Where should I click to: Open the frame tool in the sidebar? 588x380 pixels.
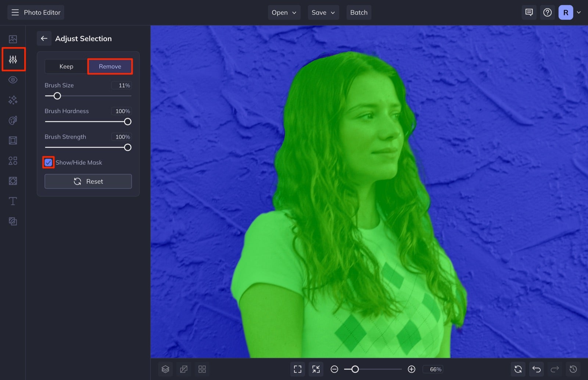tap(13, 140)
